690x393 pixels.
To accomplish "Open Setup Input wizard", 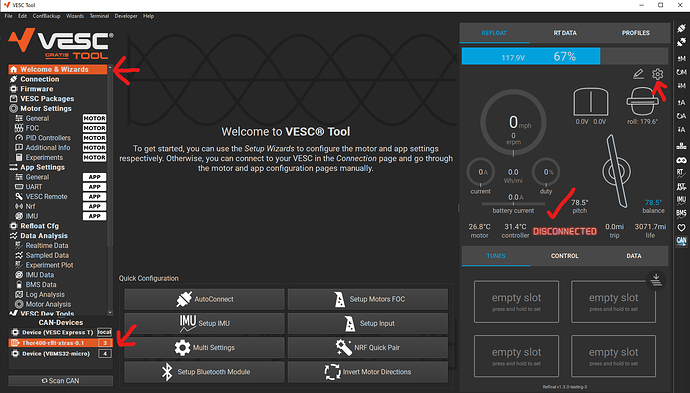I will [368, 323].
